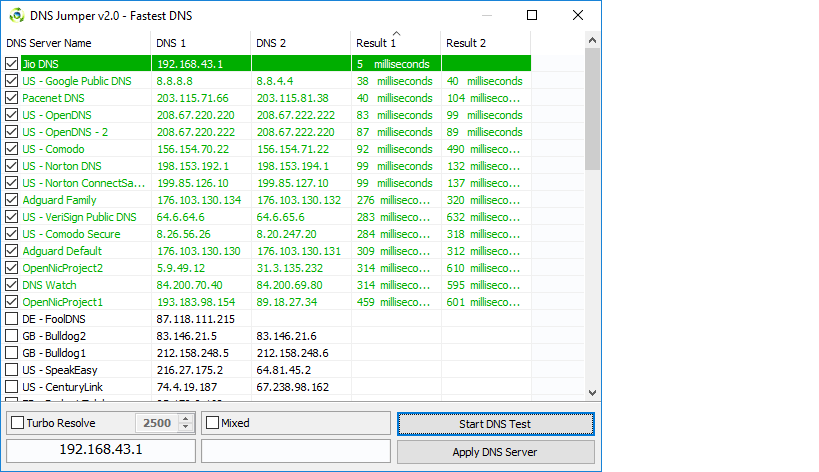
Task: Select the US - Norton ConnectSa... row name
Action: (84, 183)
